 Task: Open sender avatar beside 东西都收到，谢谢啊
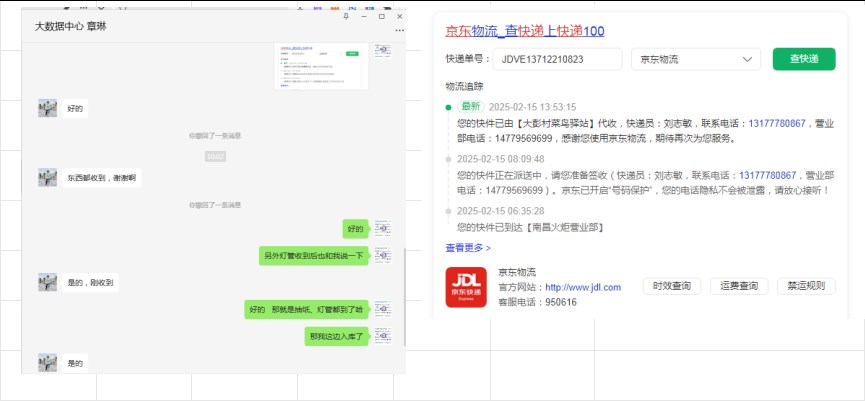47,178
